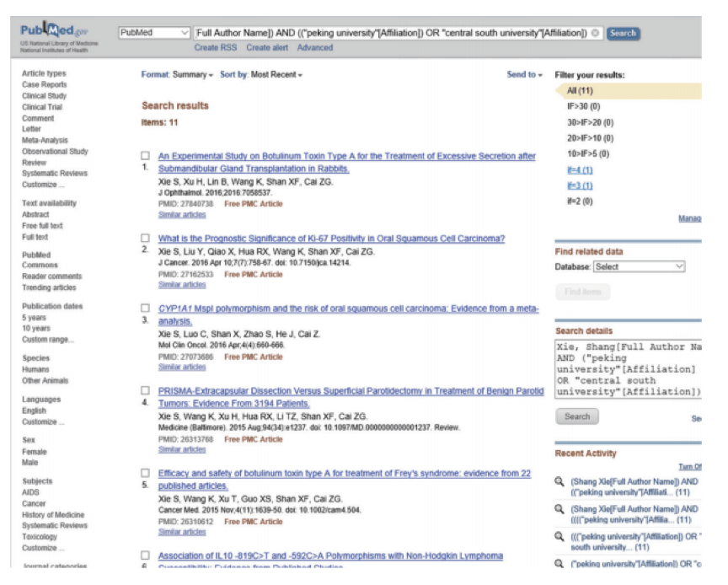
Task: Click Similar articles under PMID 27162533
Action: pyautogui.click(x=181, y=284)
